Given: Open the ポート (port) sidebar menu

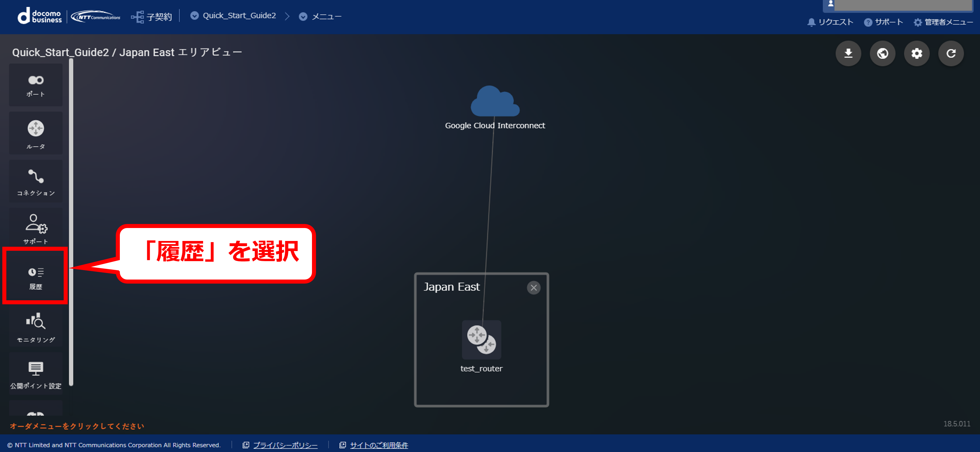Looking at the screenshot, I should point(36,85).
